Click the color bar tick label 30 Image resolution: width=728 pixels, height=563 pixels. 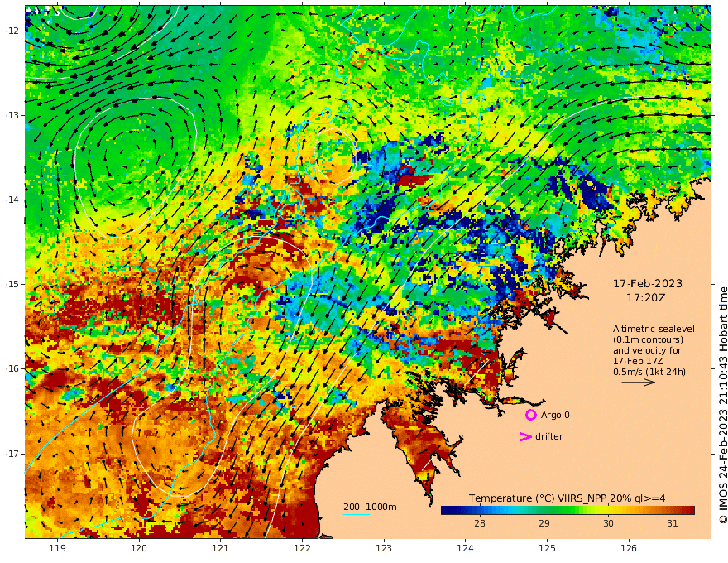pos(608,523)
